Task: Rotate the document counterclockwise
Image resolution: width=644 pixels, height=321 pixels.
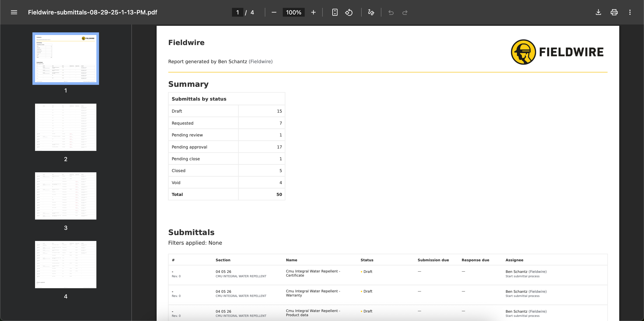Action: (349, 12)
